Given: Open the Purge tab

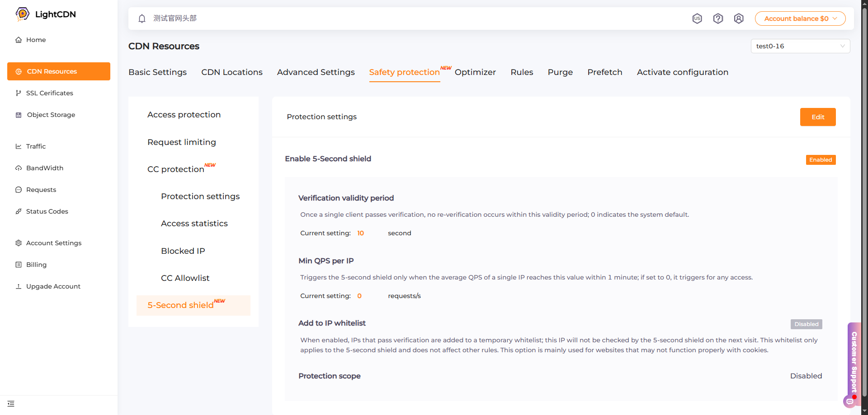Looking at the screenshot, I should tap(560, 72).
